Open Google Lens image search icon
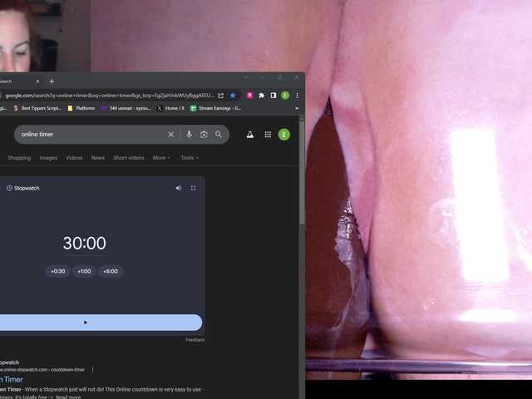Viewport: 532px width, 399px height. [x=204, y=135]
